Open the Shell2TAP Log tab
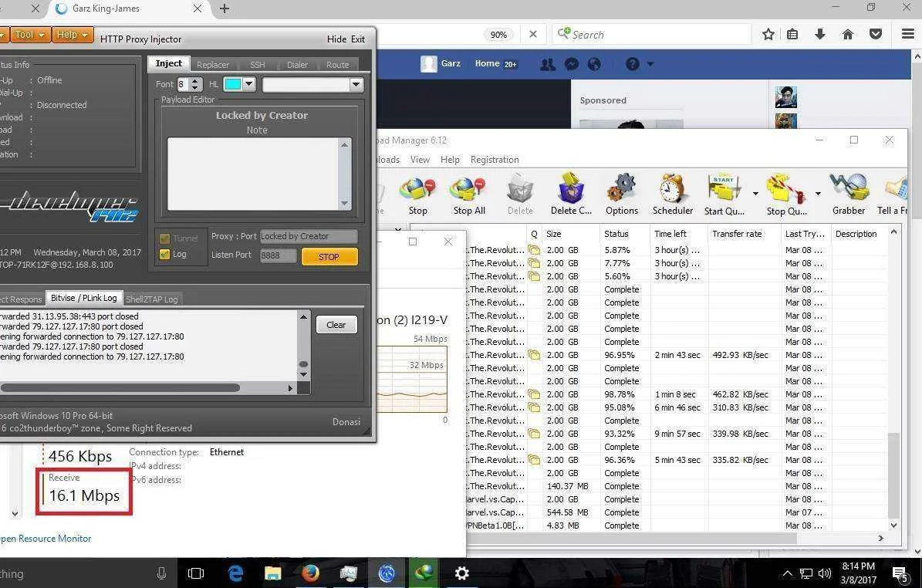 pyautogui.click(x=152, y=299)
